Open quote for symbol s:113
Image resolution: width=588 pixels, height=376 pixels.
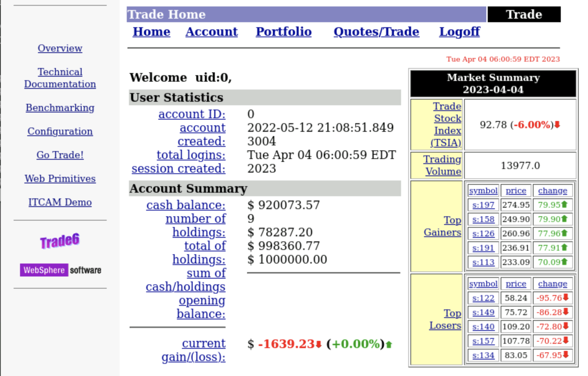483,262
